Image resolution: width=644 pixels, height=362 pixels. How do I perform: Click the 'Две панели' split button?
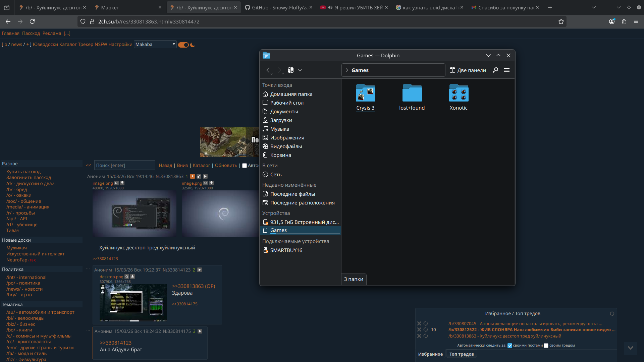(468, 70)
